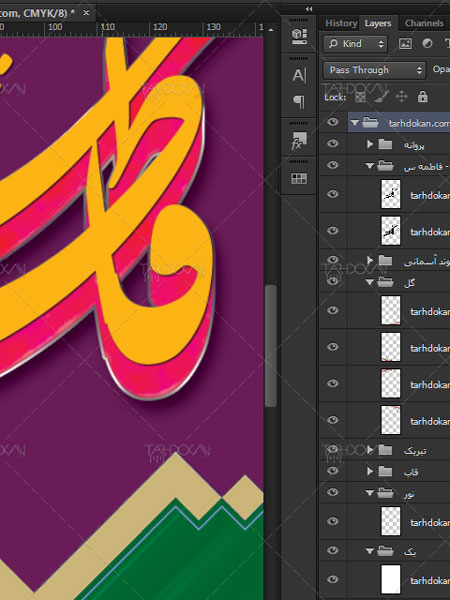Open the 3D panel icon
This screenshot has width=450, height=600.
tap(299, 36)
